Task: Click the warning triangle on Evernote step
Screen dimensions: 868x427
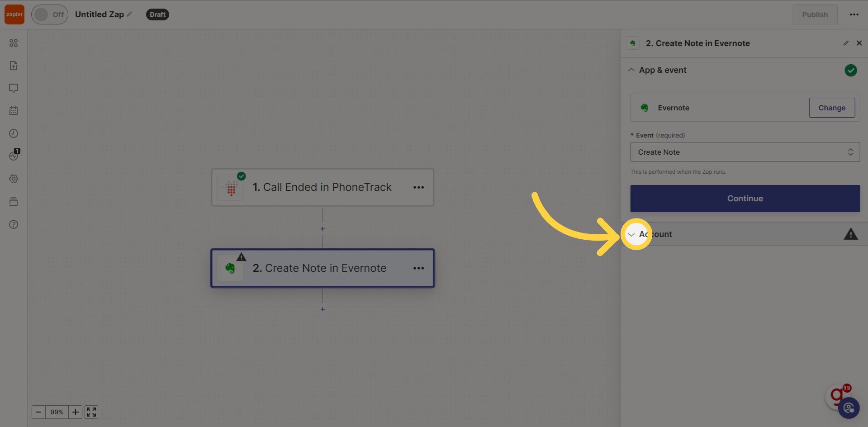Action: tap(242, 257)
